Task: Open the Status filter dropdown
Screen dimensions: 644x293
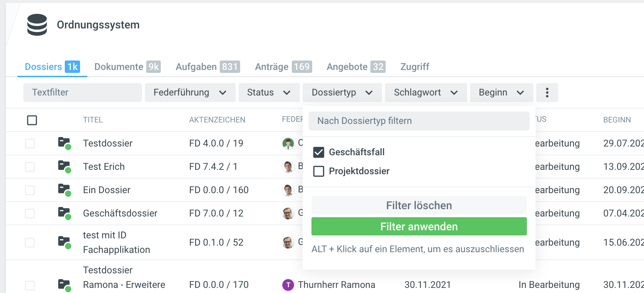Action: point(269,93)
